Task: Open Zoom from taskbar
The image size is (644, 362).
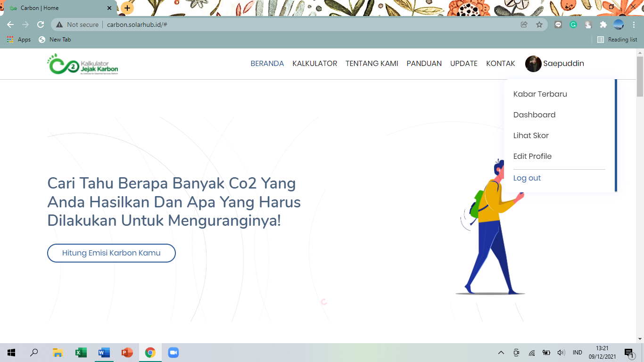Action: pos(173,353)
